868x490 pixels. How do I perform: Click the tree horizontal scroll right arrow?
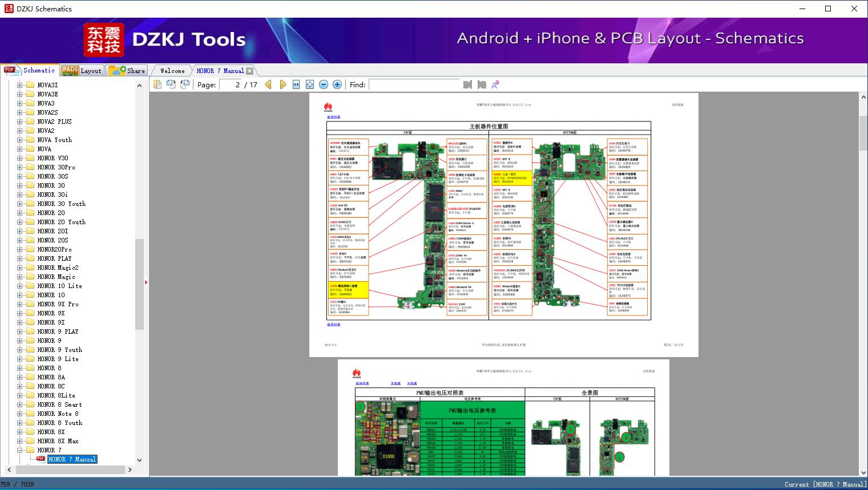130,470
